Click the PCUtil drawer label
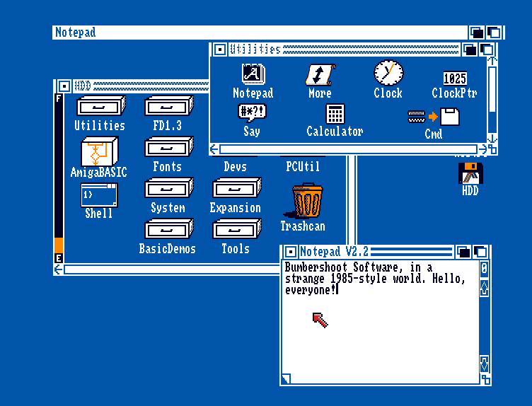Viewport: 532px width, 406px height. coord(303,166)
